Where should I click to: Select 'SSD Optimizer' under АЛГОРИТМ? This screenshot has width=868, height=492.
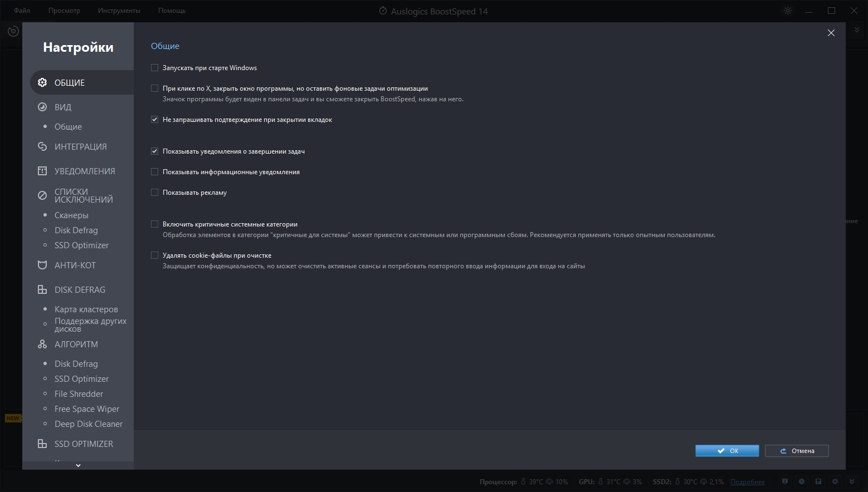click(82, 379)
